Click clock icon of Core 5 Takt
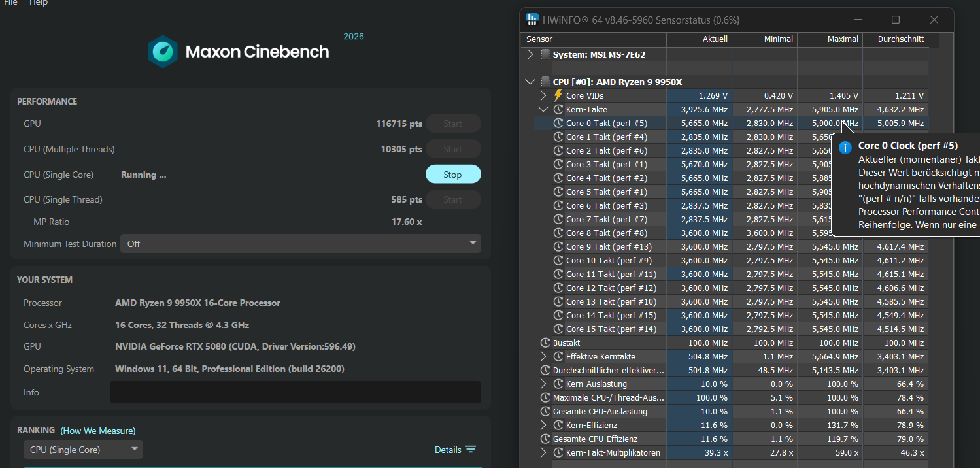 click(x=558, y=192)
